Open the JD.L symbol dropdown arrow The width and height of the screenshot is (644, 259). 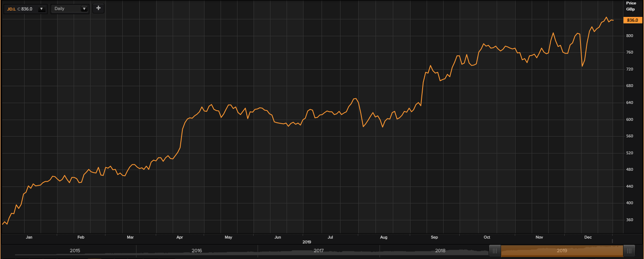41,9
